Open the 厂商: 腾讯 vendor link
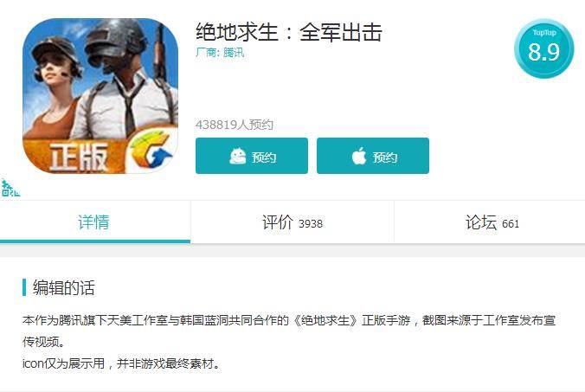Viewport: 585px width, 392px height. point(220,52)
